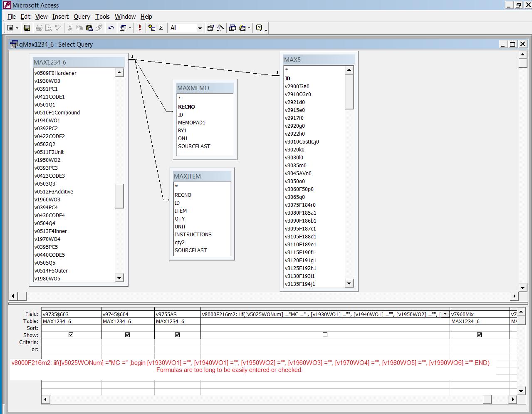Viewport: 532px width, 414px height.
Task: Select SOURCELAST field in MAXMEMO table
Action: tap(194, 146)
